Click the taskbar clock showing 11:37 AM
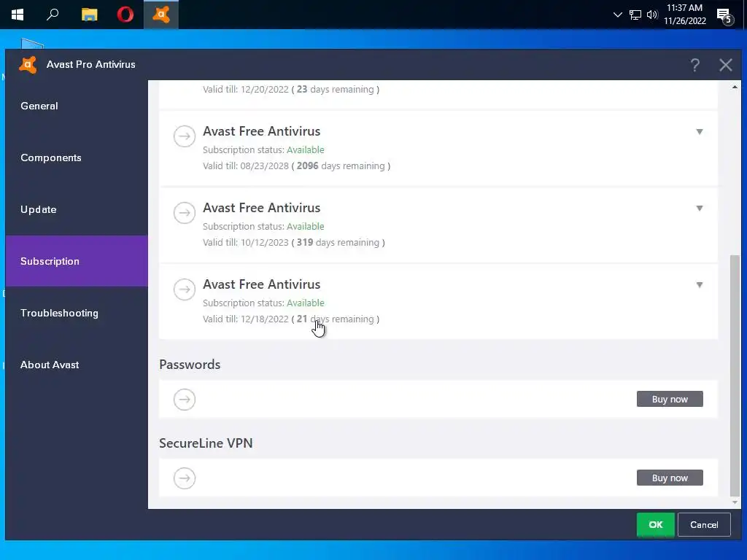 (x=684, y=15)
